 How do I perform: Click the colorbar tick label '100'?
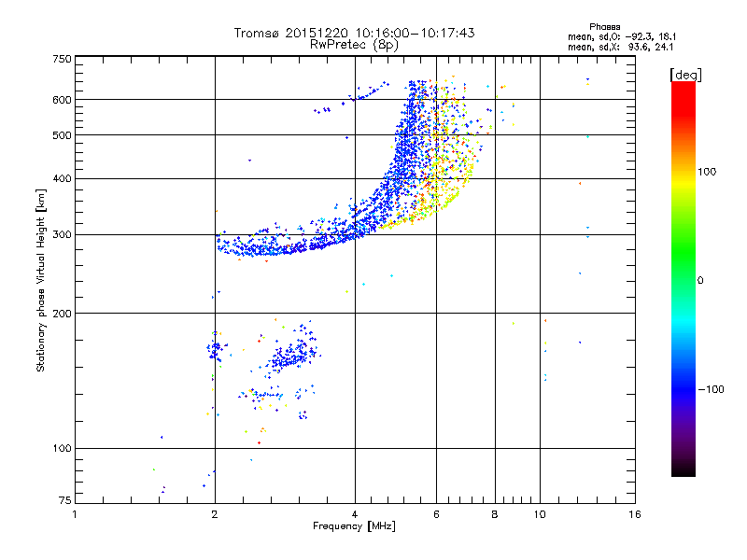707,172
